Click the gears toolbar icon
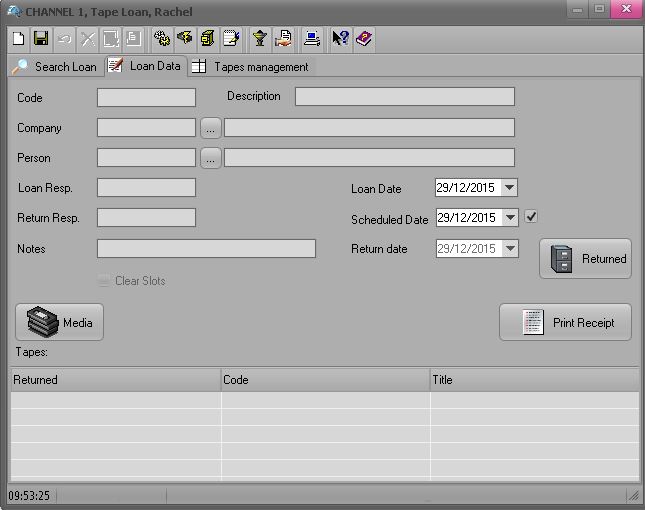 (x=162, y=39)
